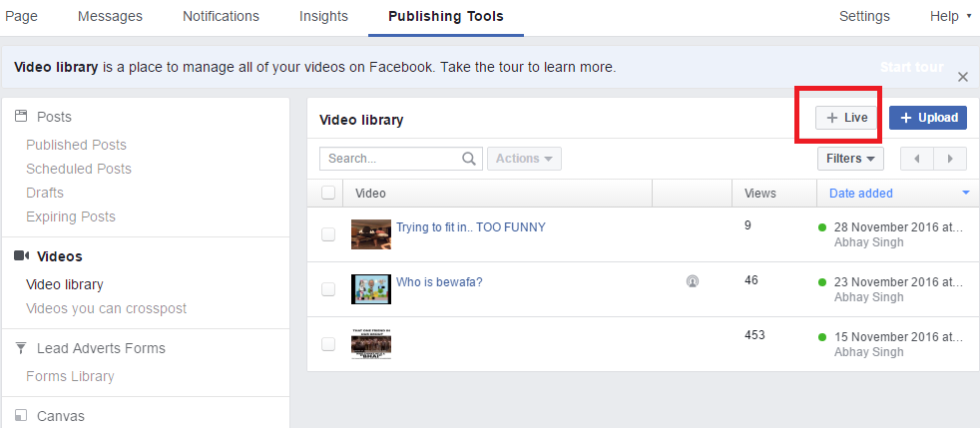
Task: Click the Lead Adverts Forms heading
Action: [x=101, y=348]
